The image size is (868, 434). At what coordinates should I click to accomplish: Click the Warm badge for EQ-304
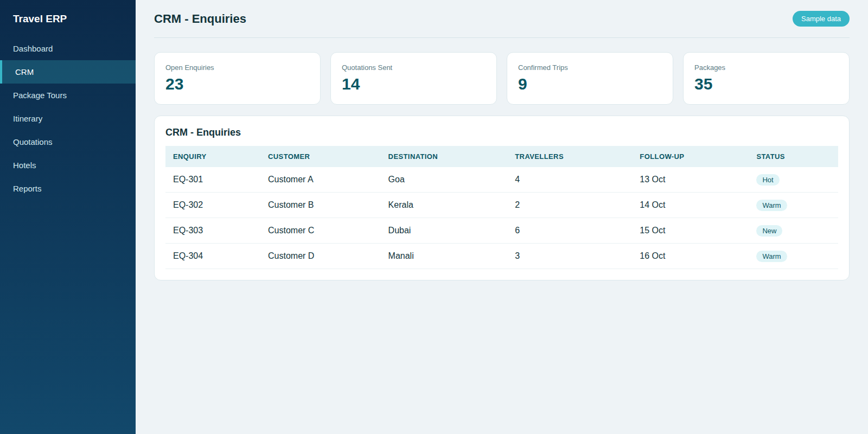point(771,257)
